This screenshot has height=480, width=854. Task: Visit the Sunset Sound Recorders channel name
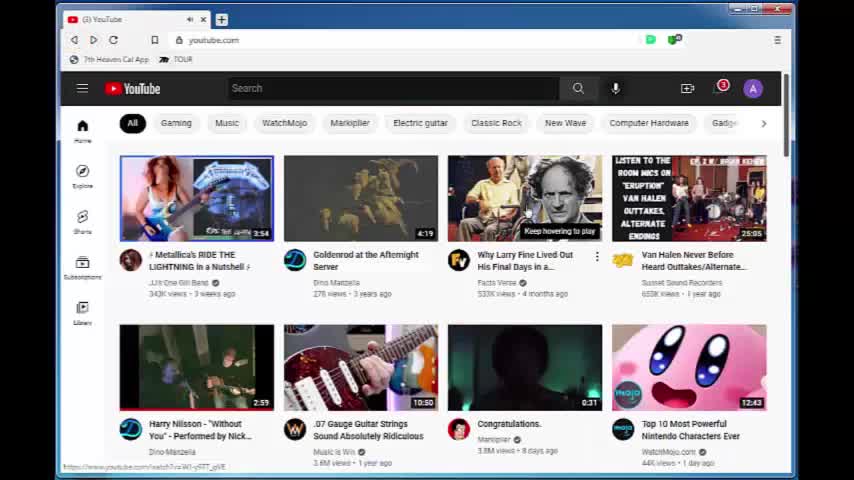pyautogui.click(x=682, y=283)
